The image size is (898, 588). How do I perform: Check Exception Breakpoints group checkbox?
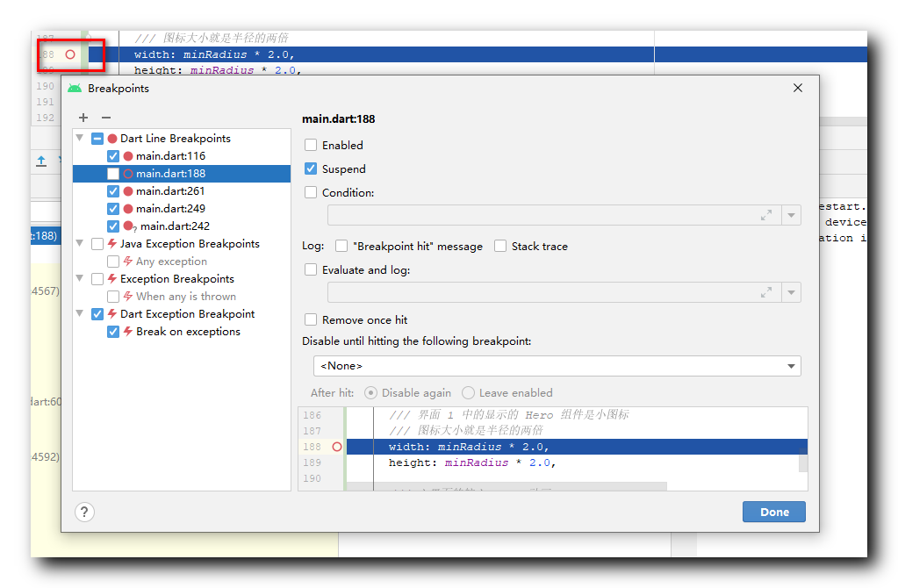97,279
